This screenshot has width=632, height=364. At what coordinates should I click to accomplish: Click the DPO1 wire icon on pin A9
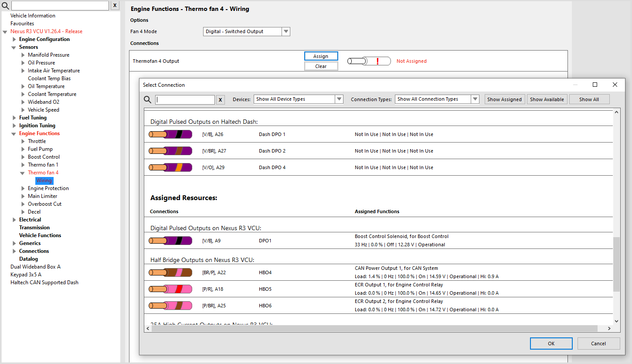pos(170,241)
